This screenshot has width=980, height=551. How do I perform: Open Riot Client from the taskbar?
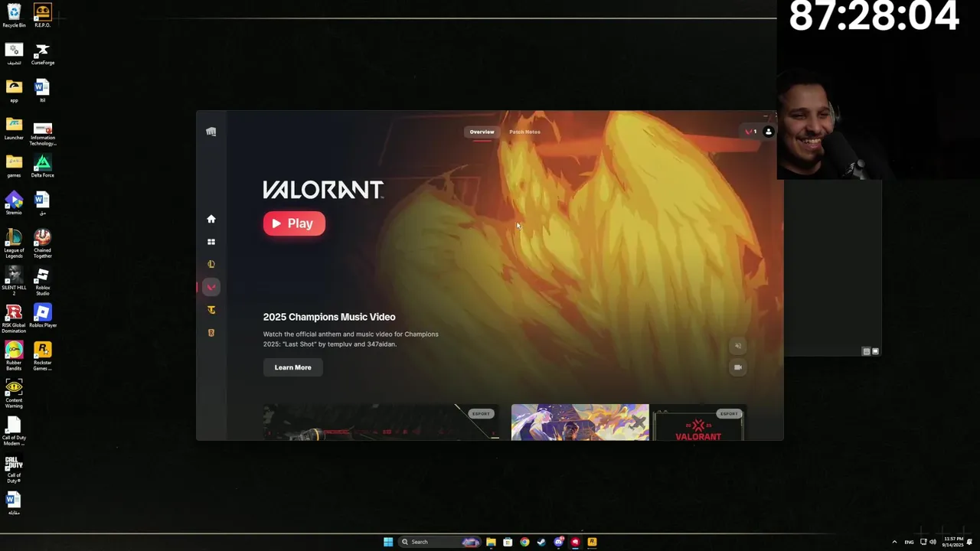575,542
